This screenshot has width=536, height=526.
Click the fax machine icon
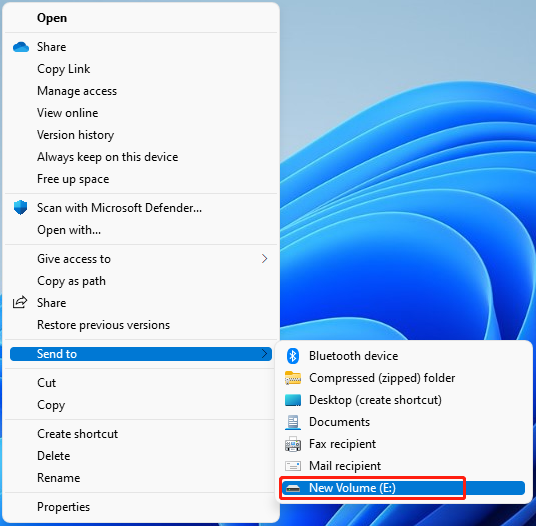coord(293,444)
